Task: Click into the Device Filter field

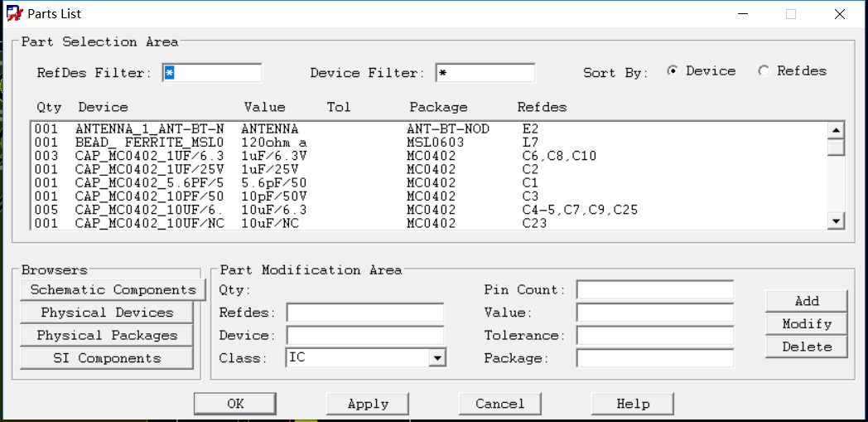Action: pos(485,73)
